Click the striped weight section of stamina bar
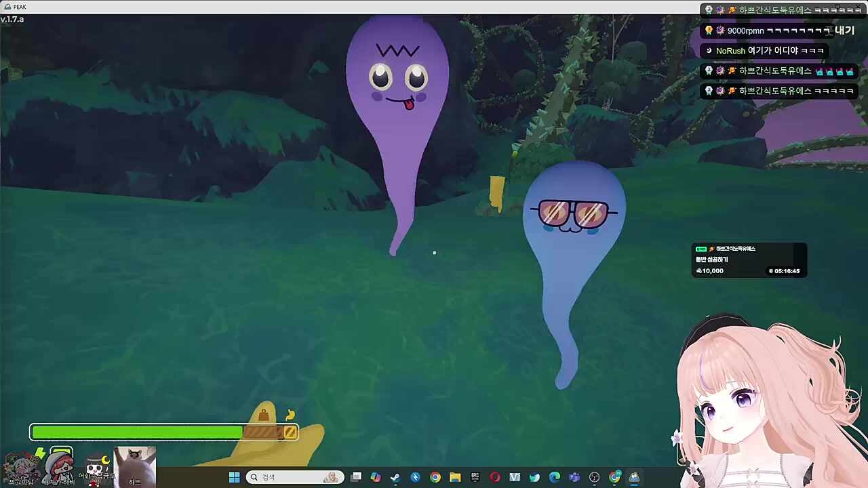 (262, 432)
